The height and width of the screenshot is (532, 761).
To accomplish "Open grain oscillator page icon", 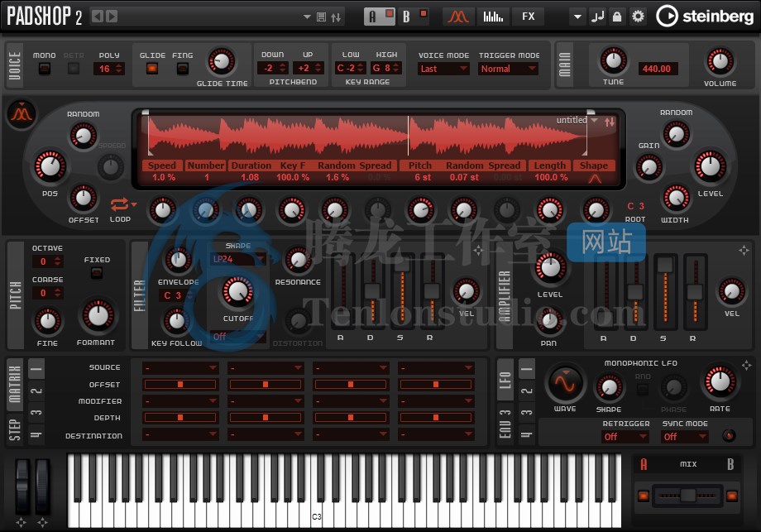I will pyautogui.click(x=457, y=17).
